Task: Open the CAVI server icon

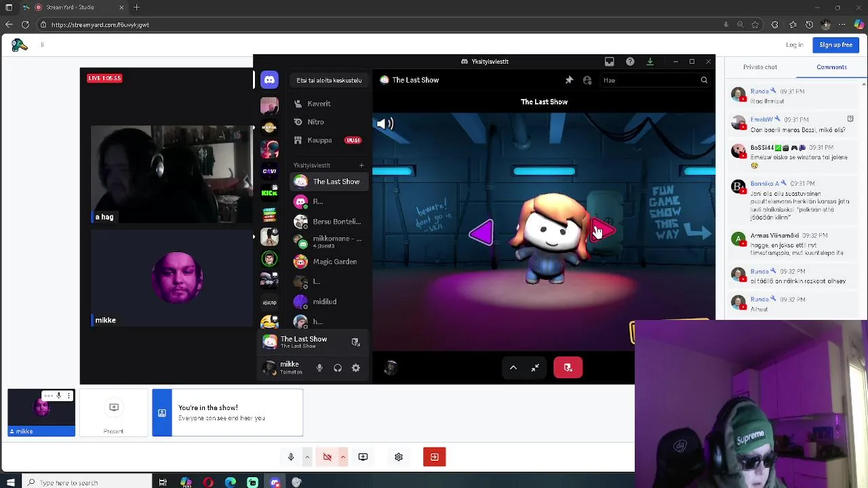Action: [269, 171]
